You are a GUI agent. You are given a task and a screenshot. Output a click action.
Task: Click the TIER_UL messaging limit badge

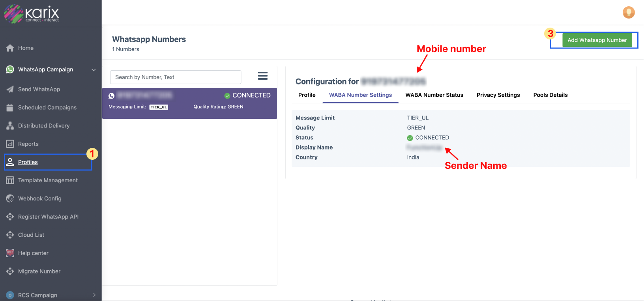pyautogui.click(x=159, y=107)
